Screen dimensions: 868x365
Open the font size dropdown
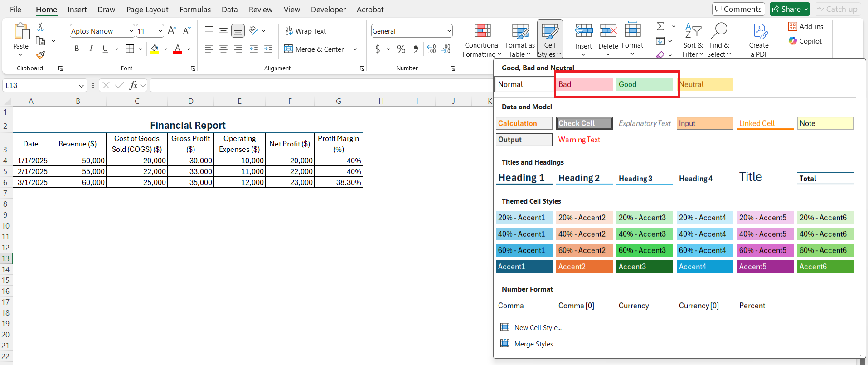coord(160,31)
